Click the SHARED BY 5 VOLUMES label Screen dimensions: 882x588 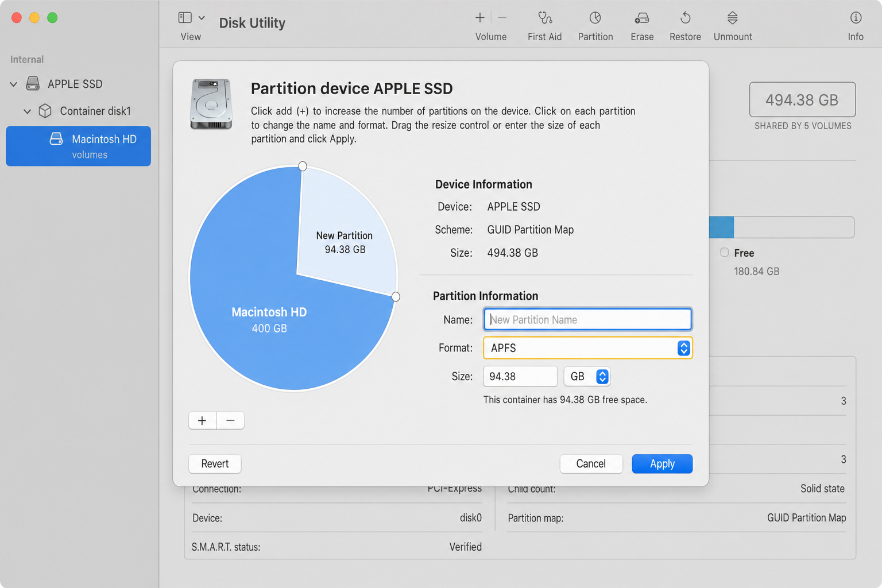point(803,126)
